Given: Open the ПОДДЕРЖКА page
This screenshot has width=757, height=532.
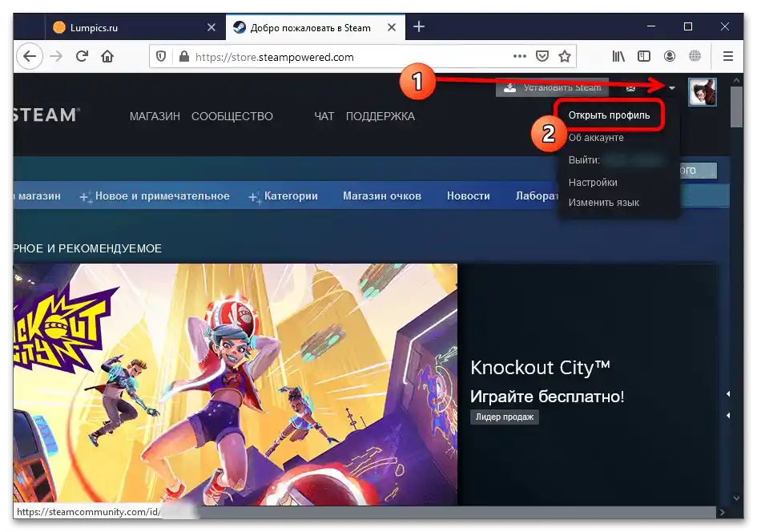Looking at the screenshot, I should [380, 116].
